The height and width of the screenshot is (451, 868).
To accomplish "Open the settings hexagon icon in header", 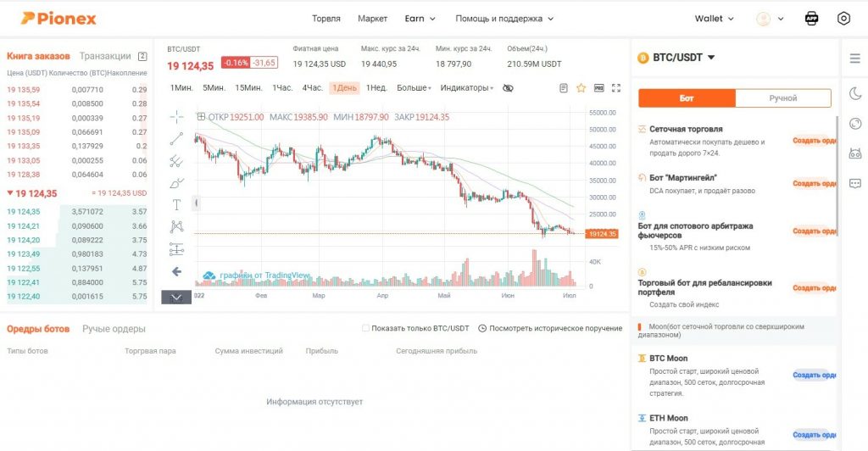I will tap(843, 18).
